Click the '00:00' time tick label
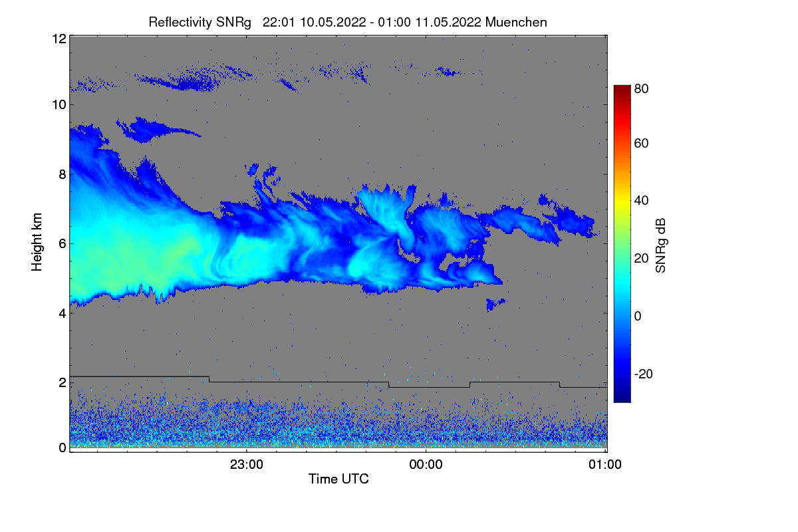 426,465
